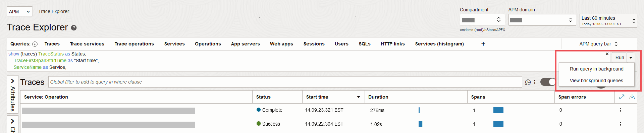The image size is (644, 133).
Task: Open the query history clock icon
Action: pyautogui.click(x=528, y=82)
